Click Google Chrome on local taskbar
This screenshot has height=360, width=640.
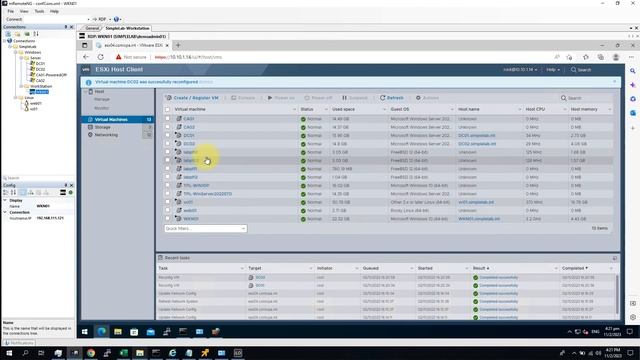(x=91, y=353)
